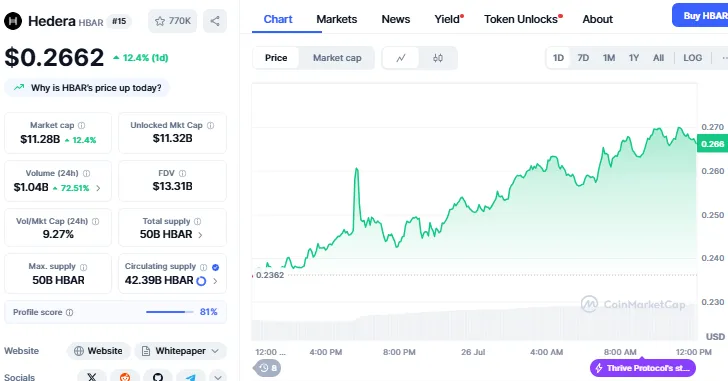
Task: Open the News tab
Action: 396,19
